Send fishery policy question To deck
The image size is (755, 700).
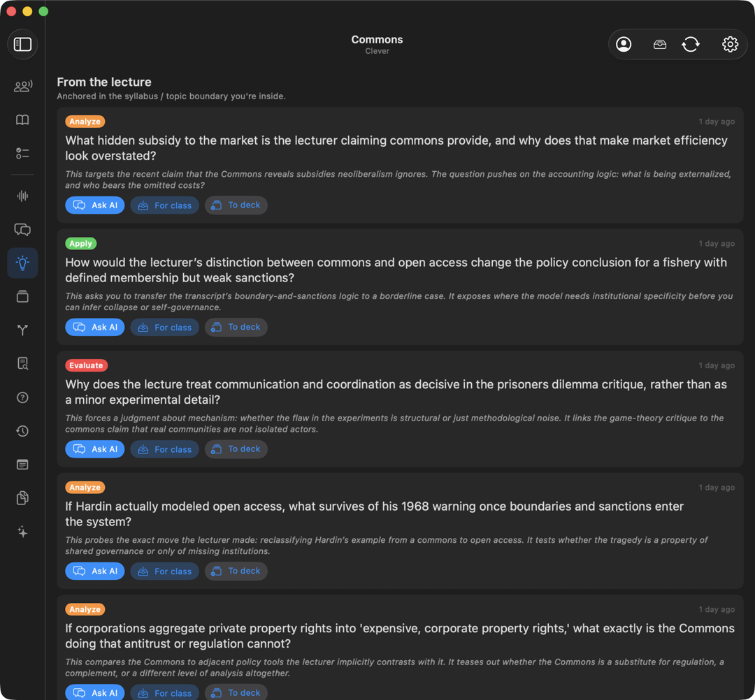tap(236, 327)
